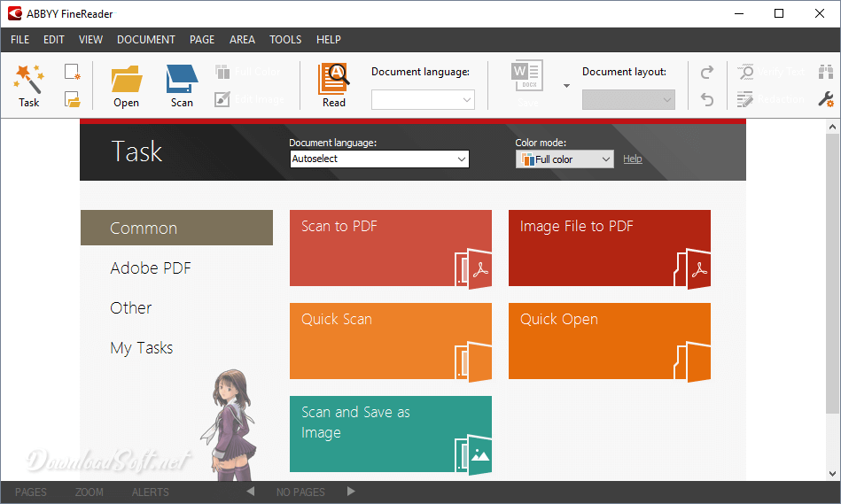
Task: Click the NO PAGES status text
Action: [x=300, y=492]
